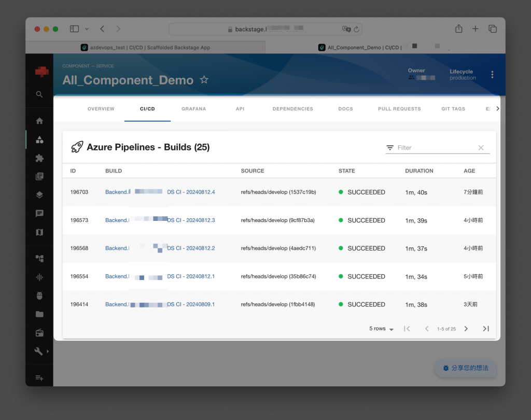The height and width of the screenshot is (420, 531).
Task: Open the map icon in sidebar
Action: pos(39,232)
